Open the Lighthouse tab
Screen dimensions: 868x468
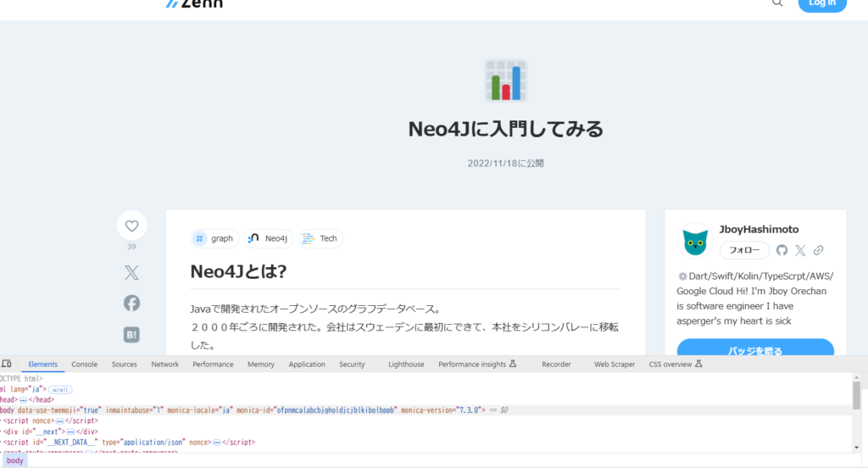point(406,365)
